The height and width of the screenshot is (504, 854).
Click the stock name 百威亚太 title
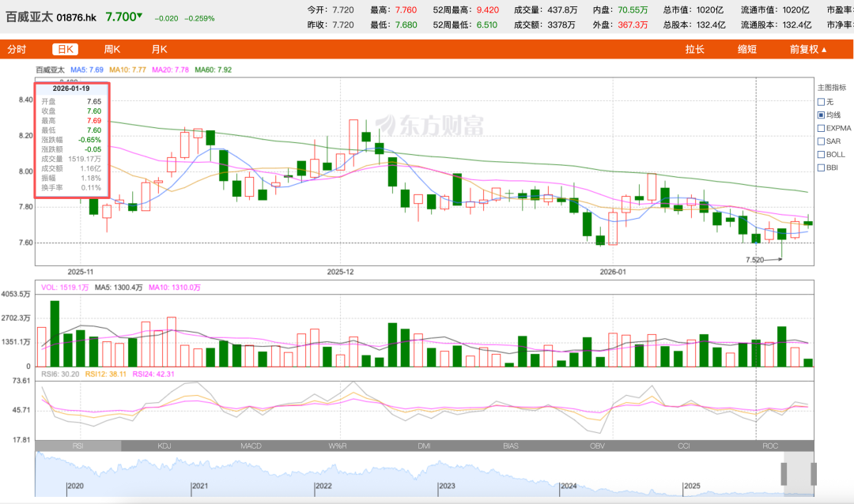(x=29, y=17)
